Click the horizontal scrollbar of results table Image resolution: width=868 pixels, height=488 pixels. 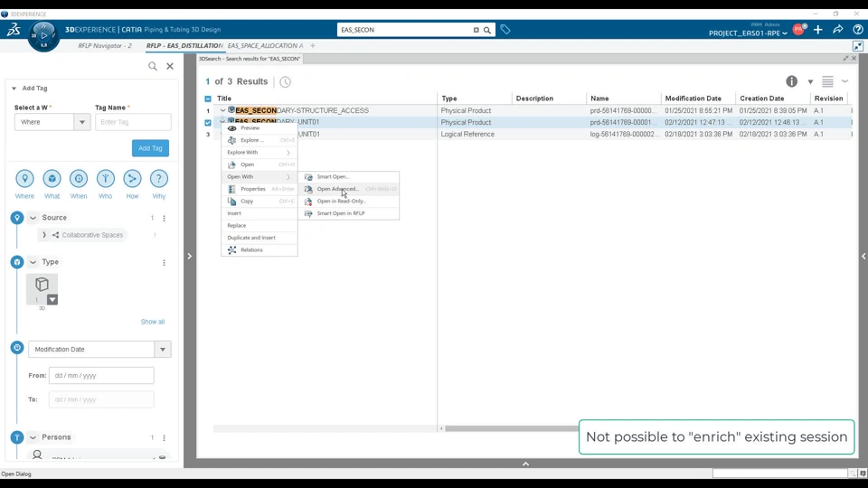pyautogui.click(x=510, y=428)
